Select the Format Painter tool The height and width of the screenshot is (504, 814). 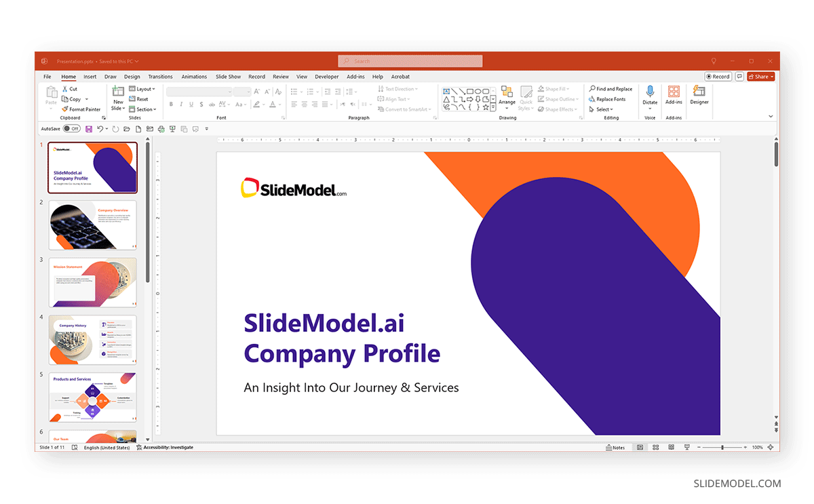pyautogui.click(x=81, y=109)
